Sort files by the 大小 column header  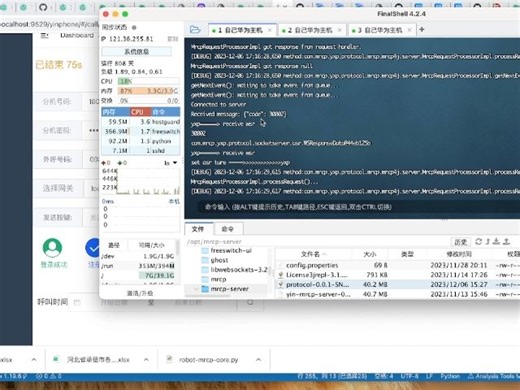click(370, 254)
